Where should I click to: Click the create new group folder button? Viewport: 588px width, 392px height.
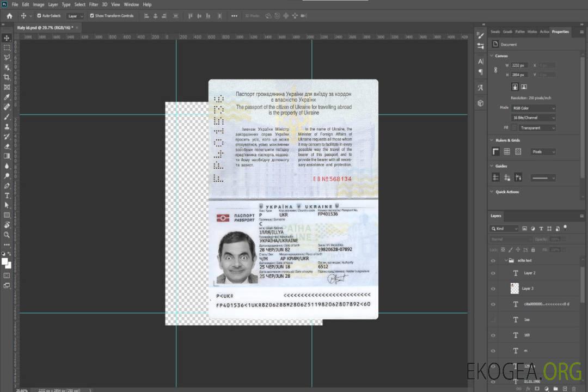[x=555, y=389]
